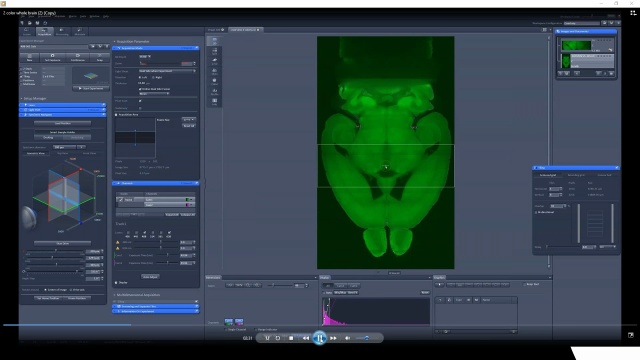Collapse the Specimen Navigator panel header
Viewport: 640px width, 360px height.
pyautogui.click(x=62, y=115)
